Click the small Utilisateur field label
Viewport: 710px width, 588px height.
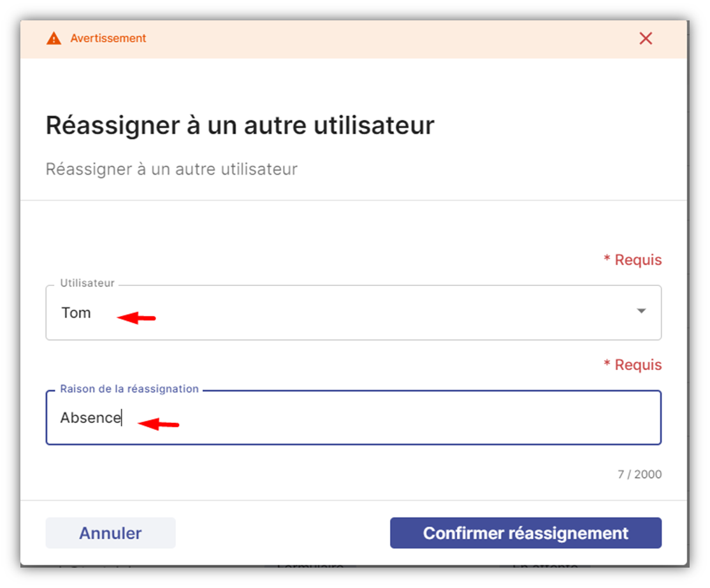[x=87, y=283]
